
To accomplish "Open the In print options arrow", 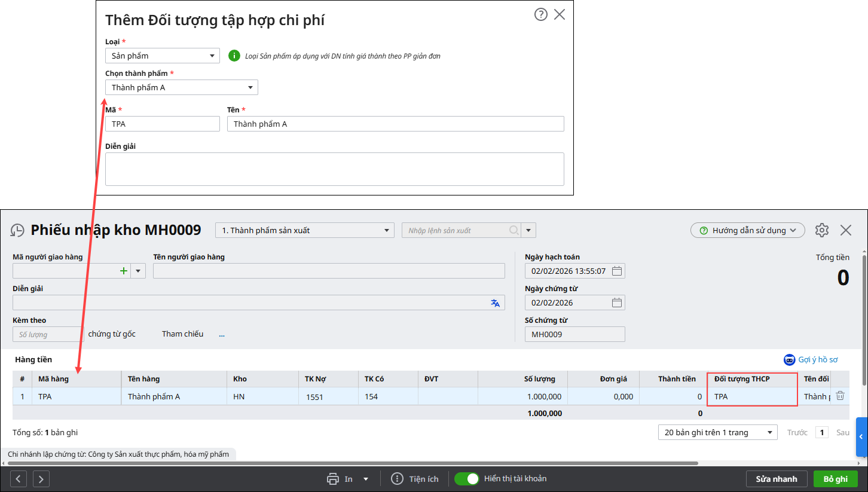I will [366, 479].
